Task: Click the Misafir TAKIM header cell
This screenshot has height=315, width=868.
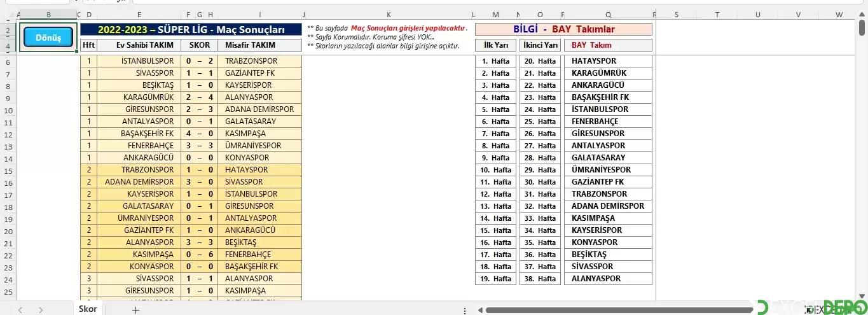Action: coord(259,45)
